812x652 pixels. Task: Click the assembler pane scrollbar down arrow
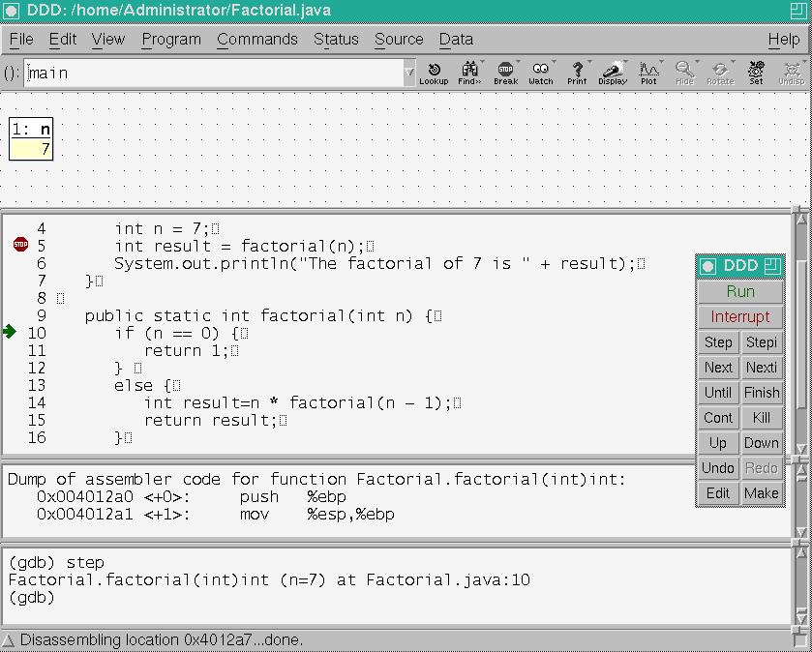pos(800,532)
